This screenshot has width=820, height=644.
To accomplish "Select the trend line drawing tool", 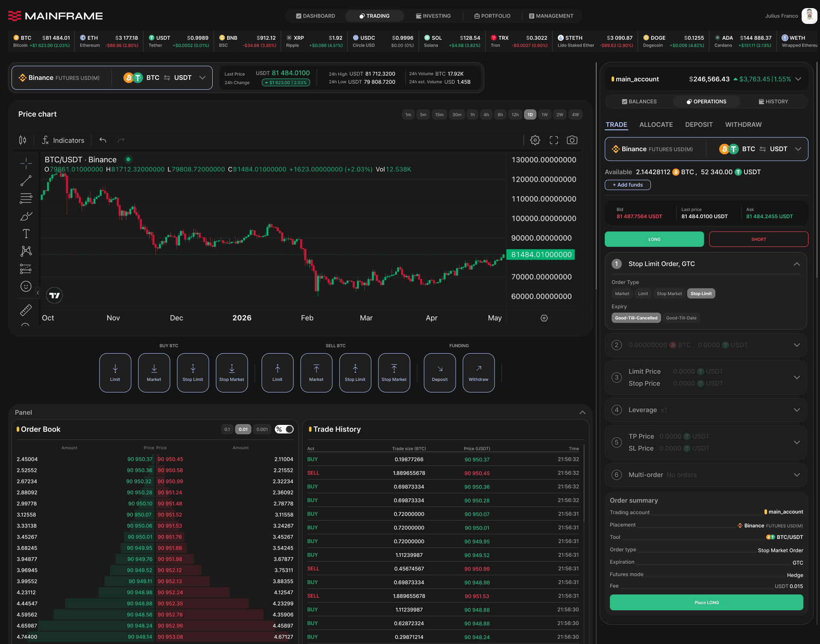I will tap(26, 181).
